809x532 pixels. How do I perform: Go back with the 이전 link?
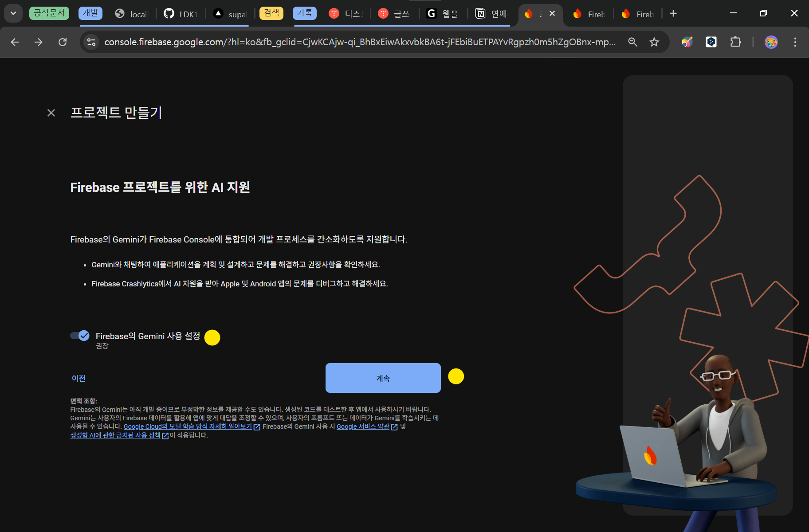tap(79, 378)
